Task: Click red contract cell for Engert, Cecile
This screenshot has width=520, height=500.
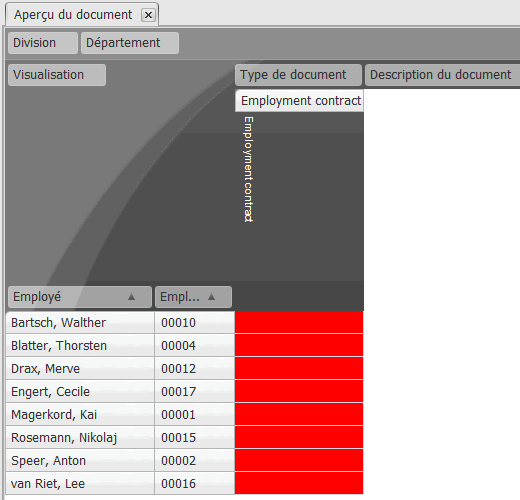Action: pos(299,391)
